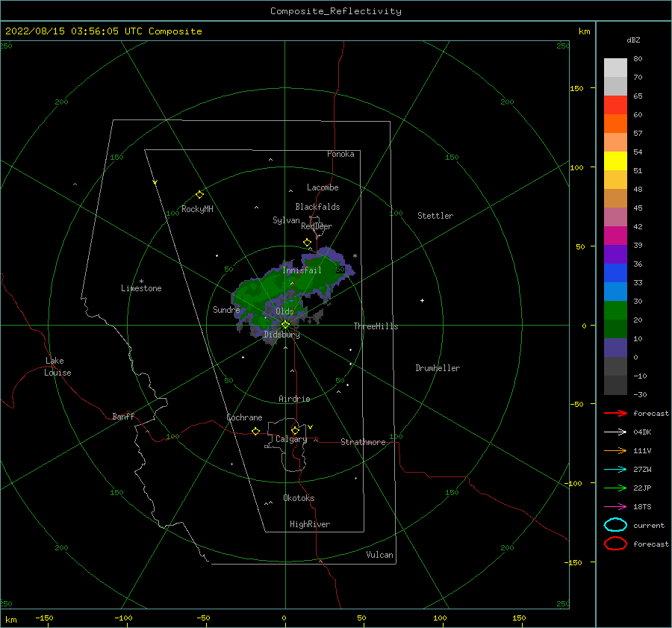Click the HighRiver label
Screen dimensions: 672x628
point(310,524)
